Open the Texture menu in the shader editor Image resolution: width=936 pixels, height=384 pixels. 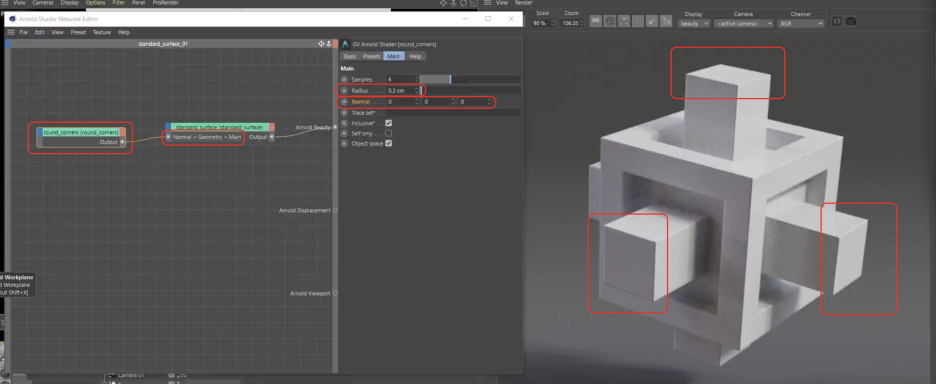[101, 32]
